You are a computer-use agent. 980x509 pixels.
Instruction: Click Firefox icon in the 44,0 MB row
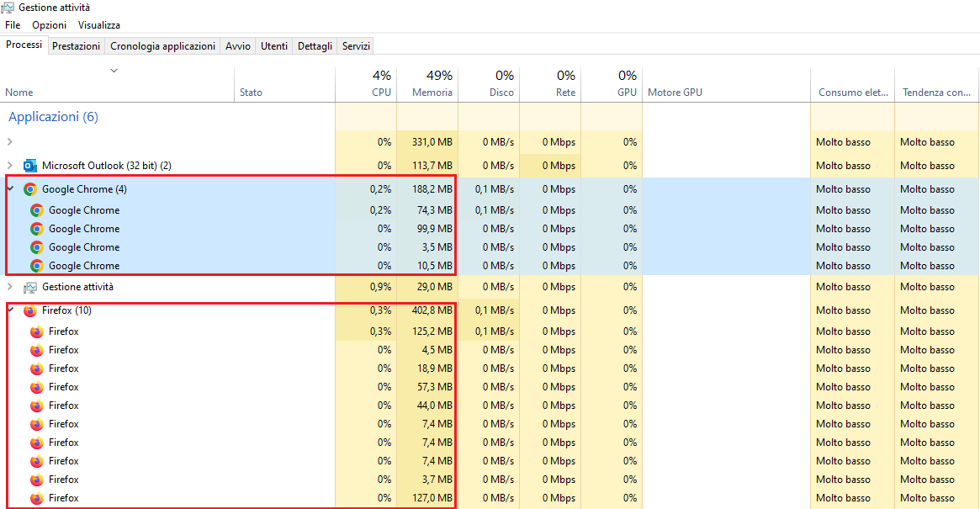[37, 406]
